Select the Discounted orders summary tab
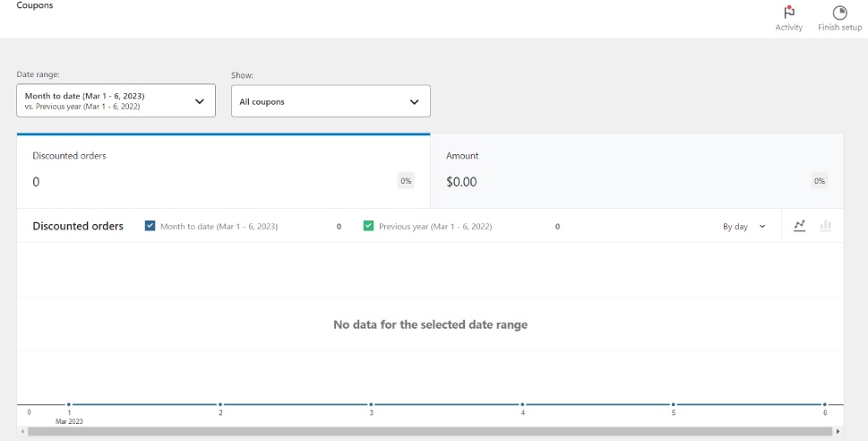The image size is (868, 441). pyautogui.click(x=223, y=171)
